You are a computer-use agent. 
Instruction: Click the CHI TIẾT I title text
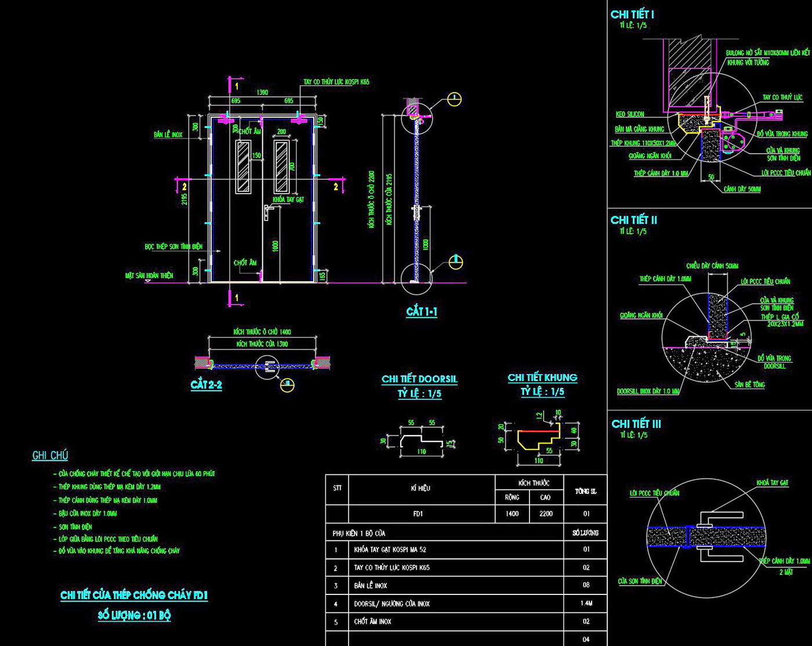[632, 14]
